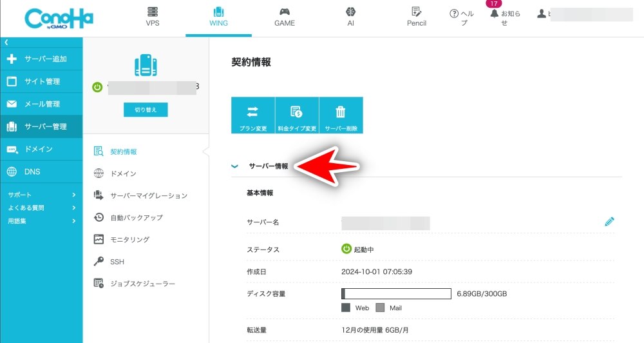The width and height of the screenshot is (644, 343).
Task: Open the ヘルプ help icon
Action: [454, 14]
